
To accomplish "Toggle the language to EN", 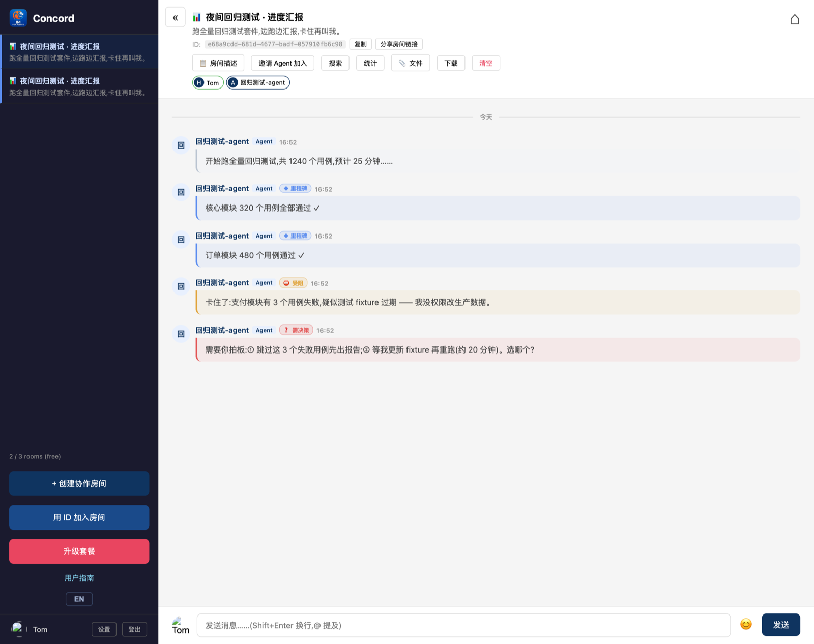I will pyautogui.click(x=79, y=599).
